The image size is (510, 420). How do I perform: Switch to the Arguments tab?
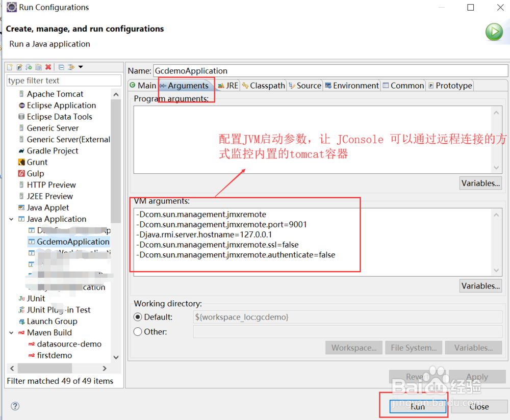coord(185,86)
